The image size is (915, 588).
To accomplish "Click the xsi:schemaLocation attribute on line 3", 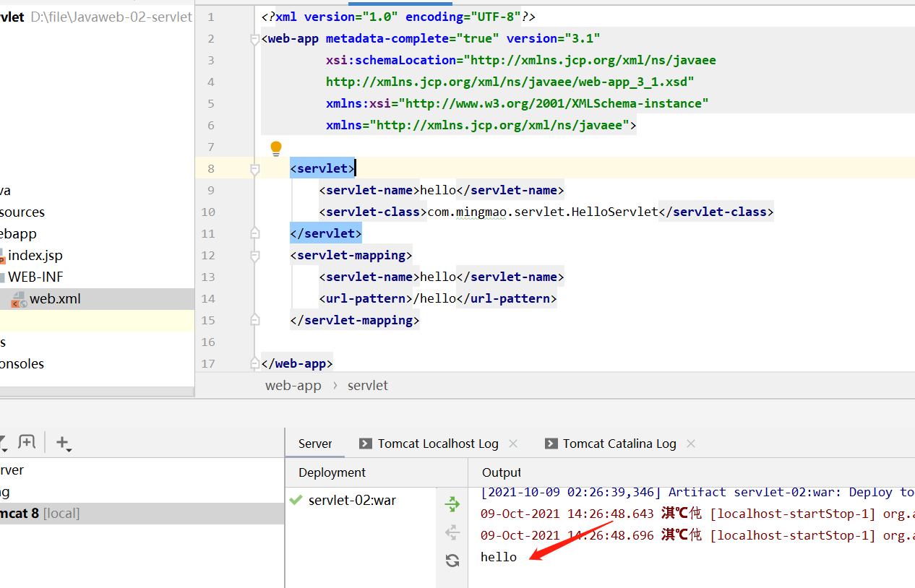I will pyautogui.click(x=391, y=61).
